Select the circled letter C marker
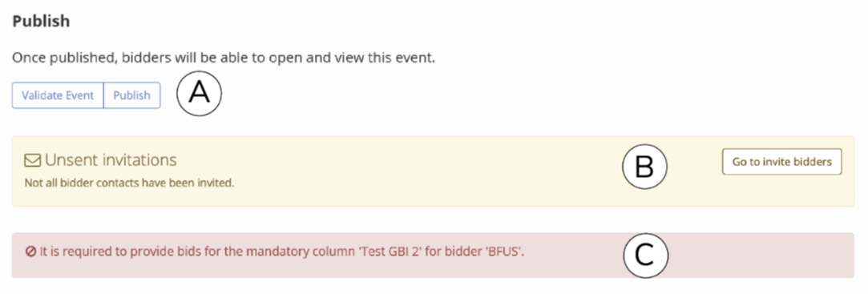The width and height of the screenshot is (868, 294). 646,256
